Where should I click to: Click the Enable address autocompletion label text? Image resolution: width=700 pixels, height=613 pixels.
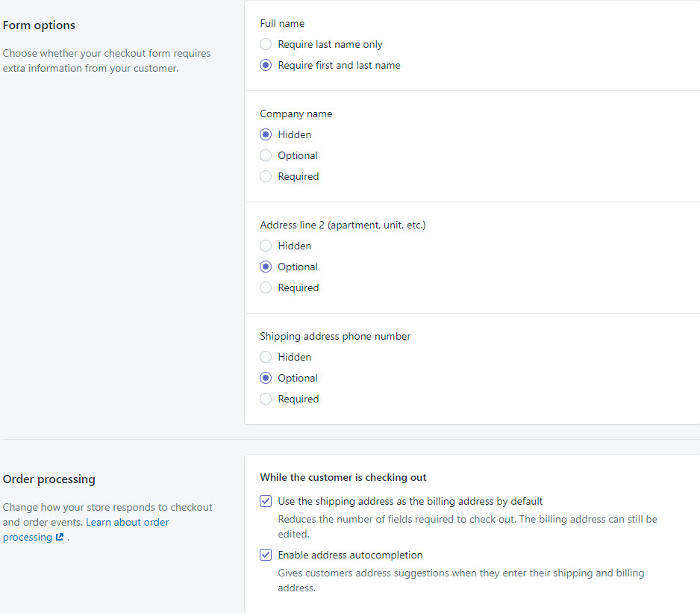click(350, 555)
